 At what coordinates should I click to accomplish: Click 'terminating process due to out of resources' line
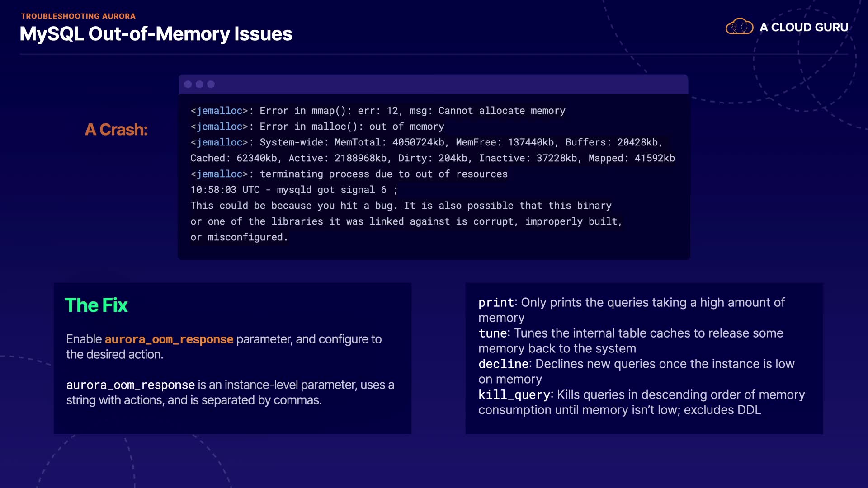pos(383,174)
